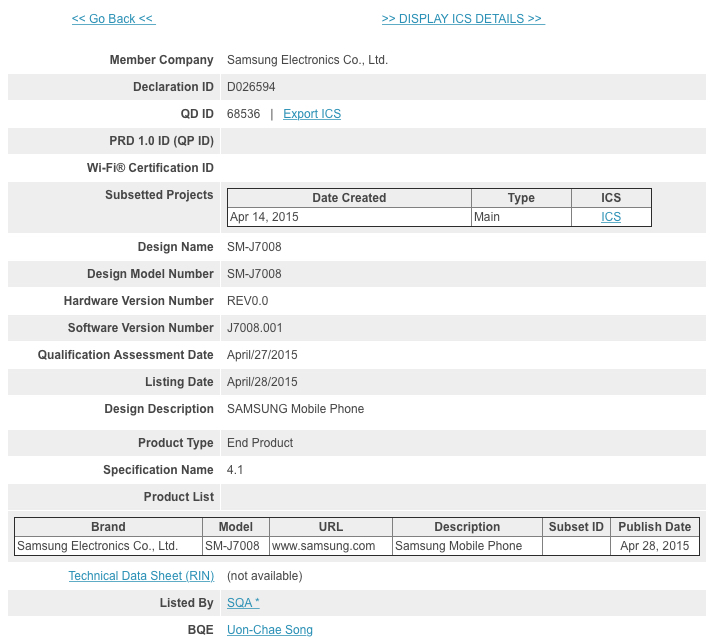Click the 'SQA *' Listed By link
This screenshot has height=644, width=710.
pos(243,603)
